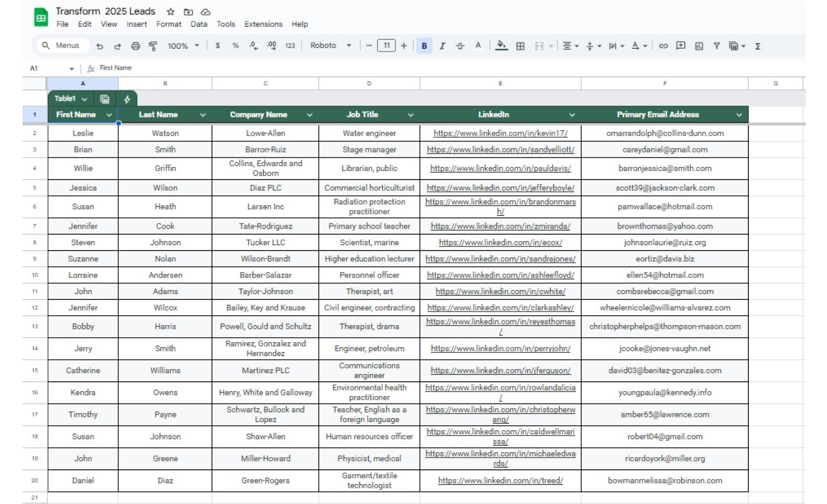The width and height of the screenshot is (827, 504).
Task: Expand the 100% zoom dropdown
Action: coord(183,46)
